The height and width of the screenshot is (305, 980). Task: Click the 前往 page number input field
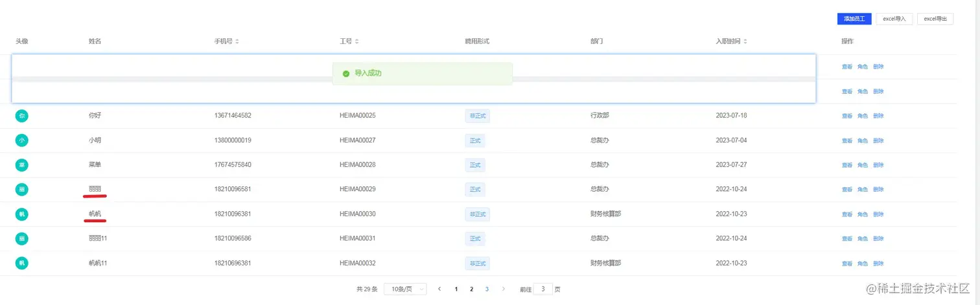point(542,289)
